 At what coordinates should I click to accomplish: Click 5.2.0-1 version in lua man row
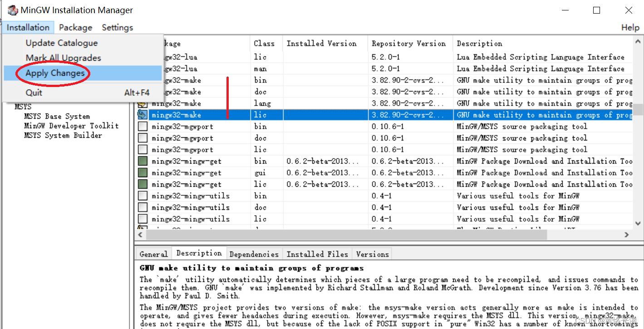tap(386, 69)
